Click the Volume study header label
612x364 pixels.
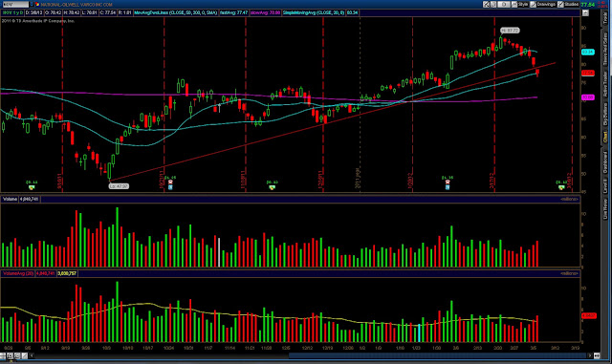[x=10, y=199]
